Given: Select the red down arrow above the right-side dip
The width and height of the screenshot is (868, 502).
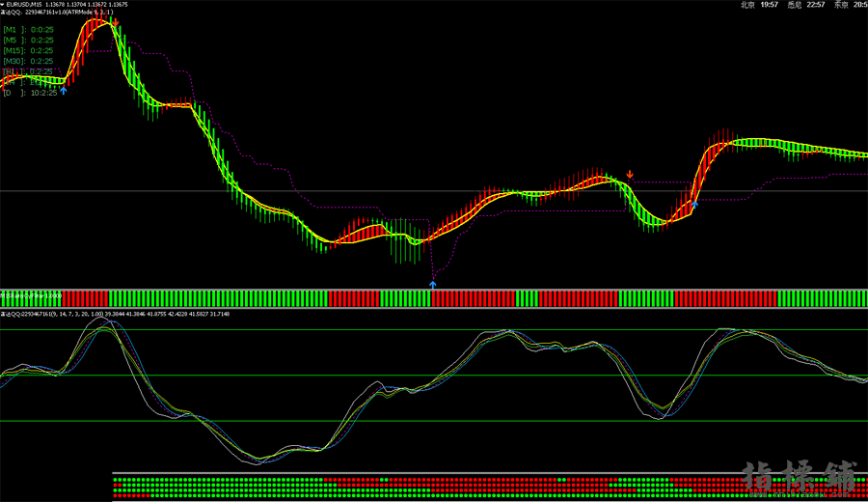Looking at the screenshot, I should 630,175.
